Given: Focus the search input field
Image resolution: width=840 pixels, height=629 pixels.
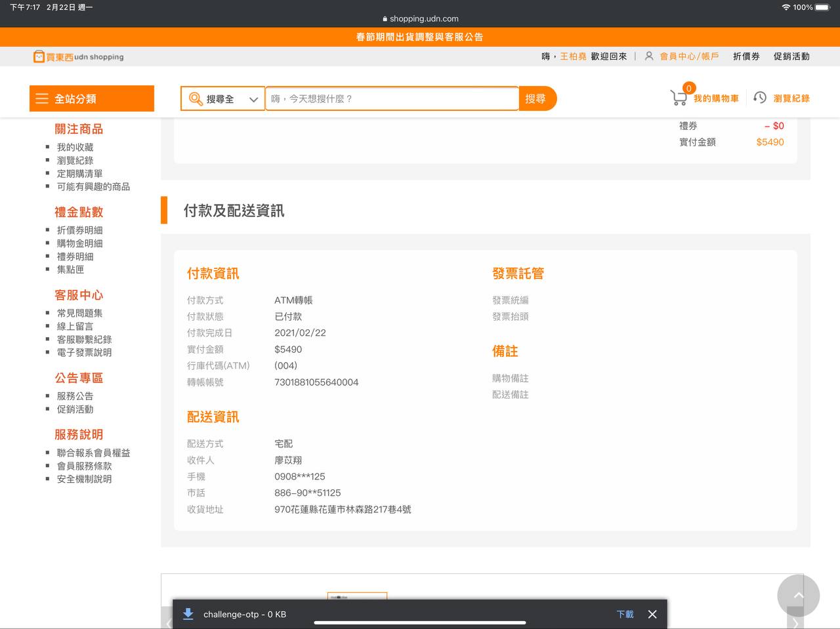Looking at the screenshot, I should [391, 98].
